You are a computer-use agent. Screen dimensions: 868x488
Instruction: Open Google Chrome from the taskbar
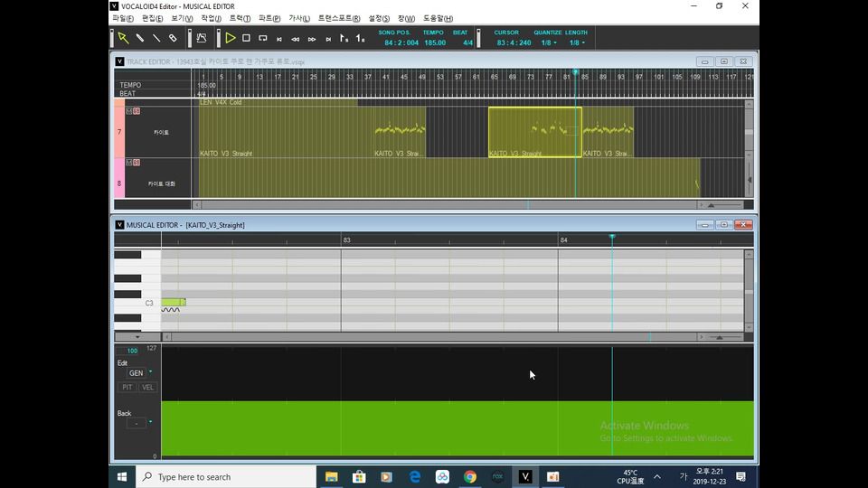(470, 476)
